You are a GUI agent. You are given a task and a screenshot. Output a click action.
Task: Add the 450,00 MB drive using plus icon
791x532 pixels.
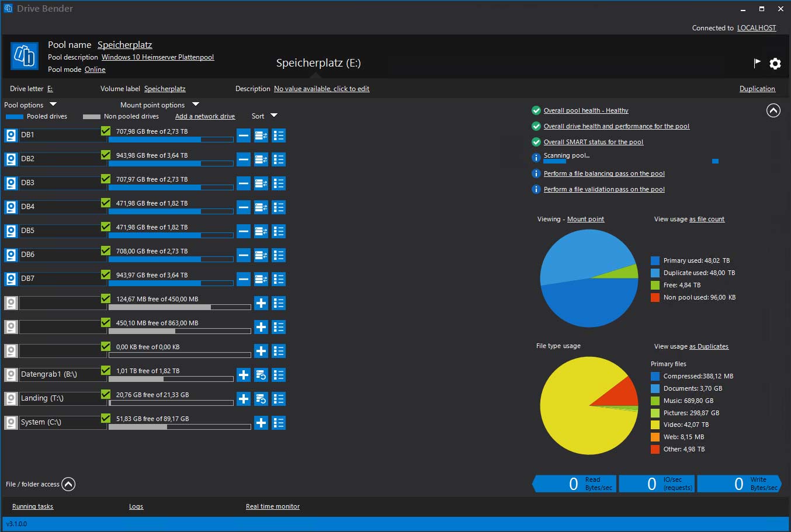click(x=261, y=303)
